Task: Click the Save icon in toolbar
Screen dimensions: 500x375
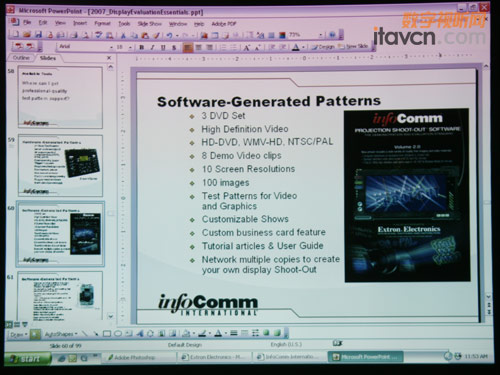Action: [38, 34]
